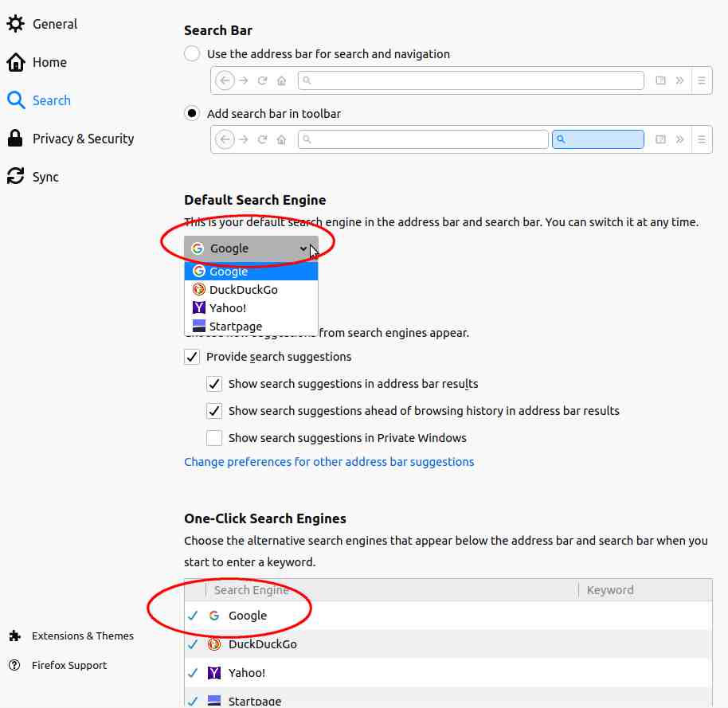Image resolution: width=728 pixels, height=708 pixels.
Task: Click the DuckDuckGo logo in the dropdown list
Action: (198, 289)
